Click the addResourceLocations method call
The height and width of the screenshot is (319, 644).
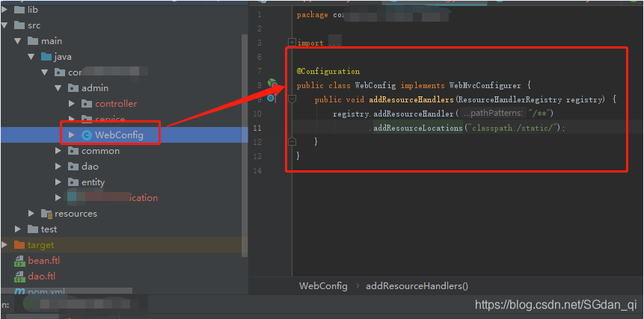(x=418, y=128)
